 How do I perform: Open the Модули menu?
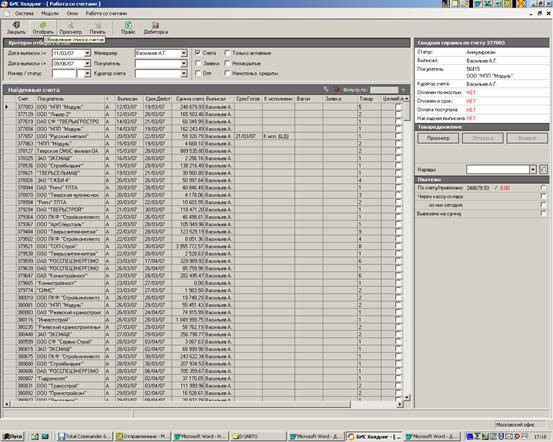(x=50, y=13)
